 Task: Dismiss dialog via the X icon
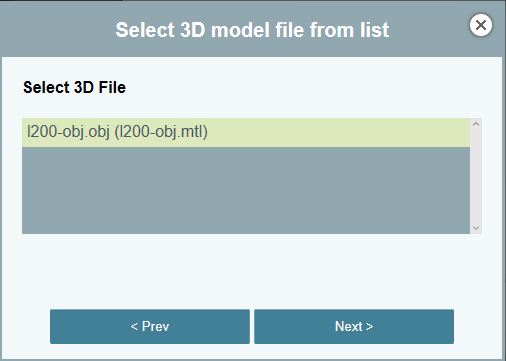[x=481, y=25]
